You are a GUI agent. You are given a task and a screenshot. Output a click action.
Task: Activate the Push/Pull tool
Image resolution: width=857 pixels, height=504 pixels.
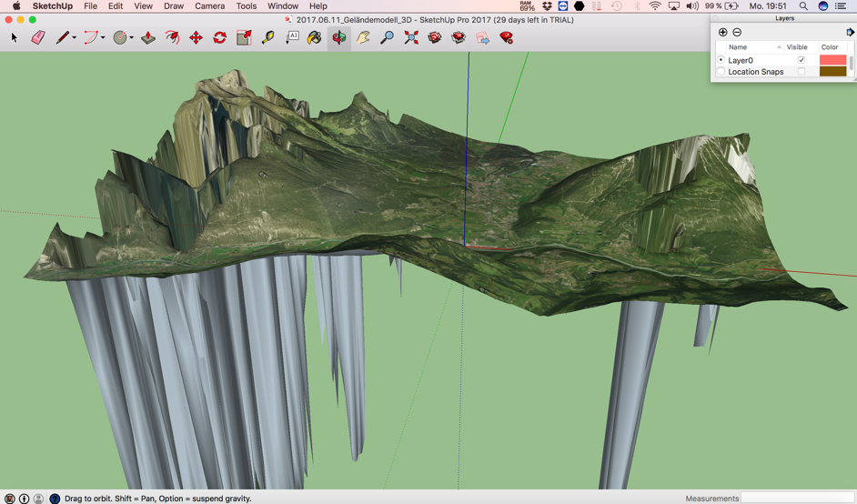pyautogui.click(x=148, y=38)
